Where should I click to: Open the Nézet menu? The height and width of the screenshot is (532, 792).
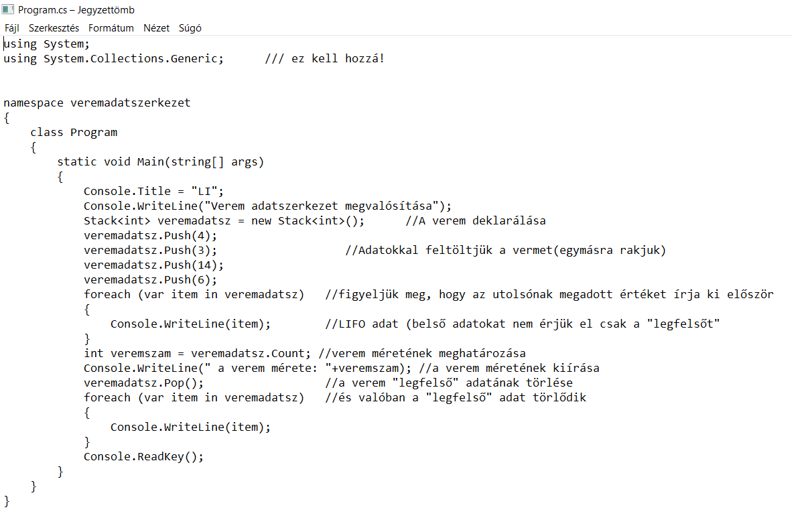157,28
